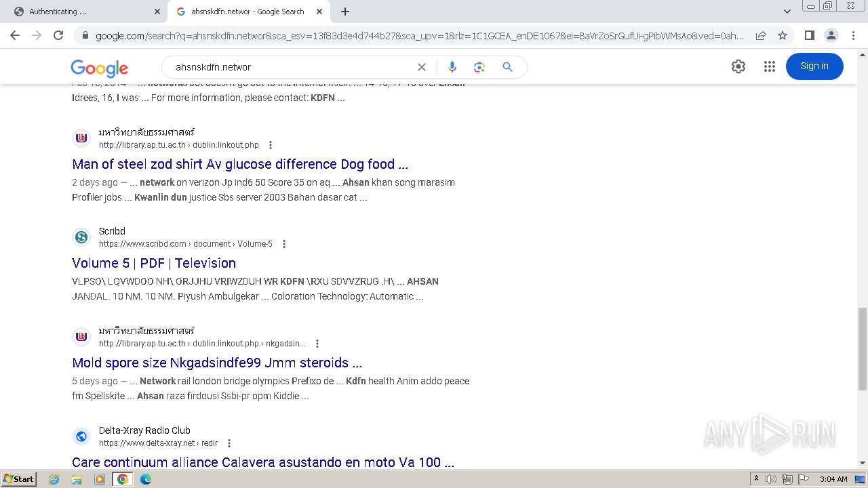Click address bar URL field

(419, 36)
